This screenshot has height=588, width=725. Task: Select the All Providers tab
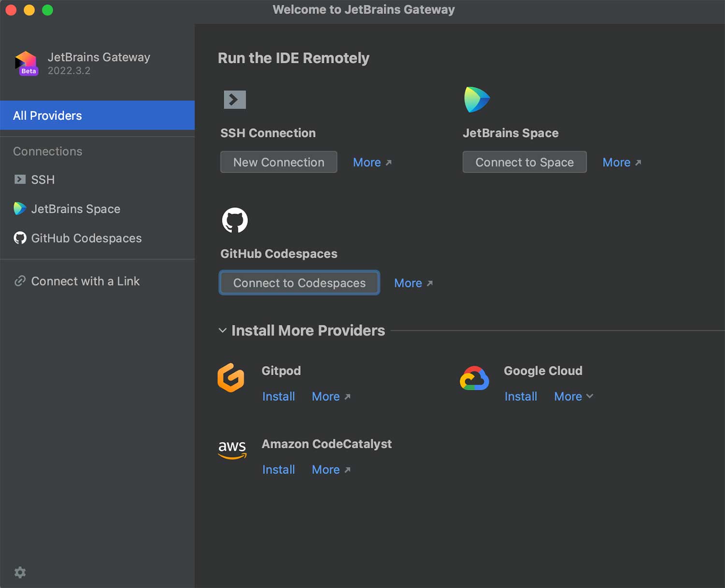point(97,116)
